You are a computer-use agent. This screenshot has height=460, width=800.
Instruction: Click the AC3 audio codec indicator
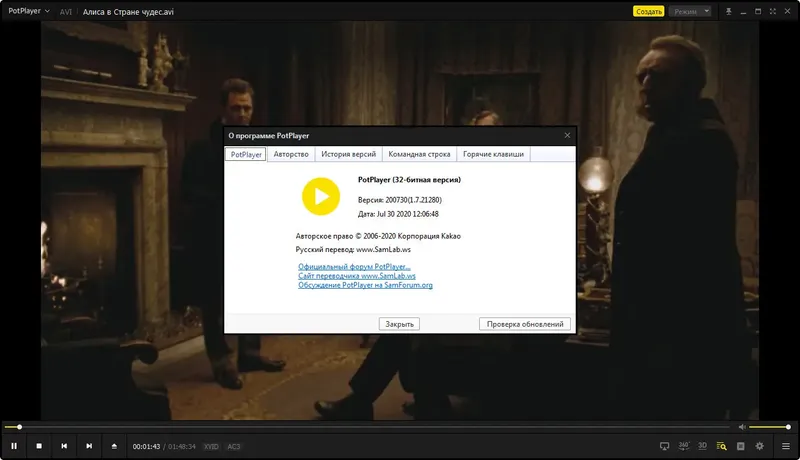point(234,447)
